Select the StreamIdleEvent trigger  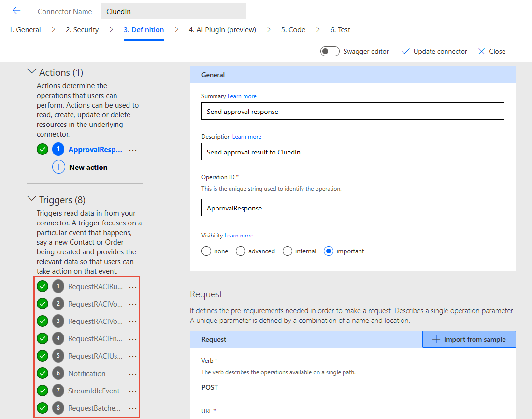94,391
